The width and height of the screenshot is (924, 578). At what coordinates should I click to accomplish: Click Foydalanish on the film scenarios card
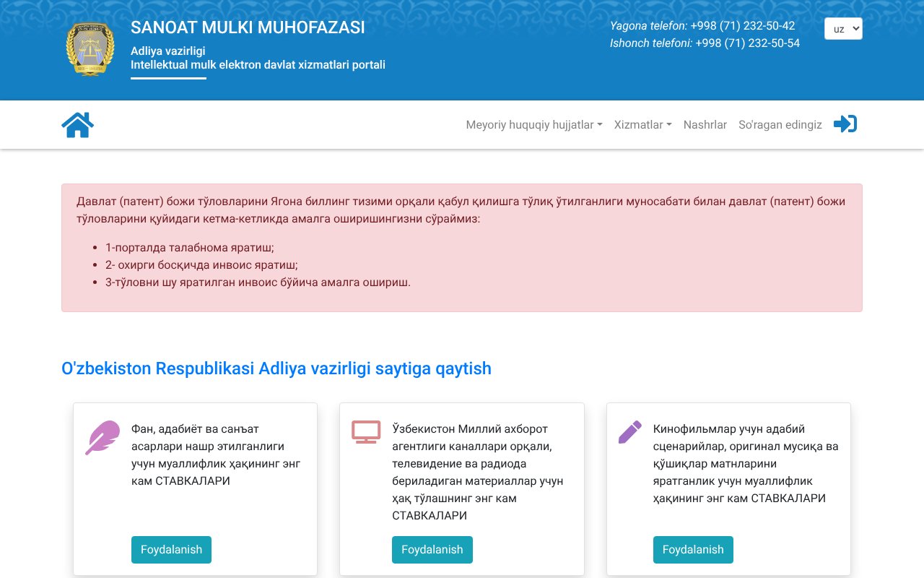pyautogui.click(x=692, y=549)
